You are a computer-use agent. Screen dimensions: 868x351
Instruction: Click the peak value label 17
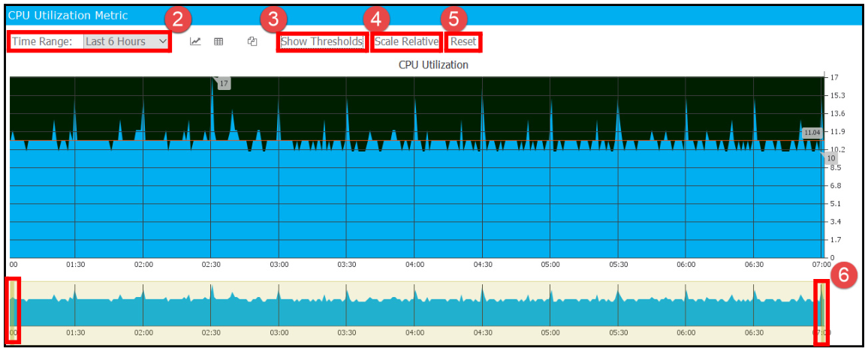point(224,83)
